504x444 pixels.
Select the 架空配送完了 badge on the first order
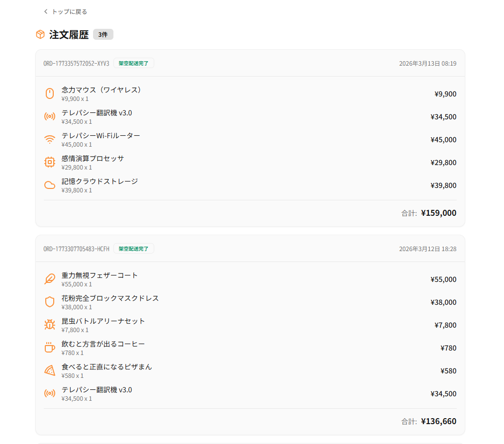pos(133,63)
